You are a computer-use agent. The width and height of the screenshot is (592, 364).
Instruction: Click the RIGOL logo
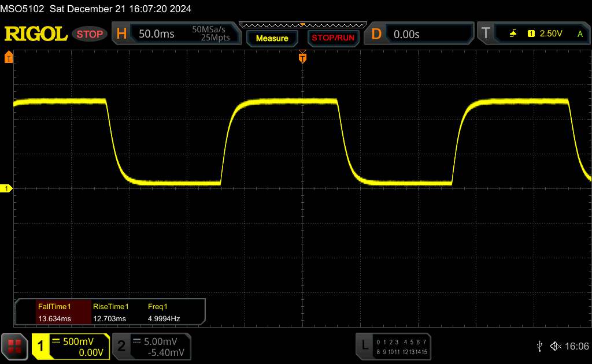pyautogui.click(x=36, y=34)
